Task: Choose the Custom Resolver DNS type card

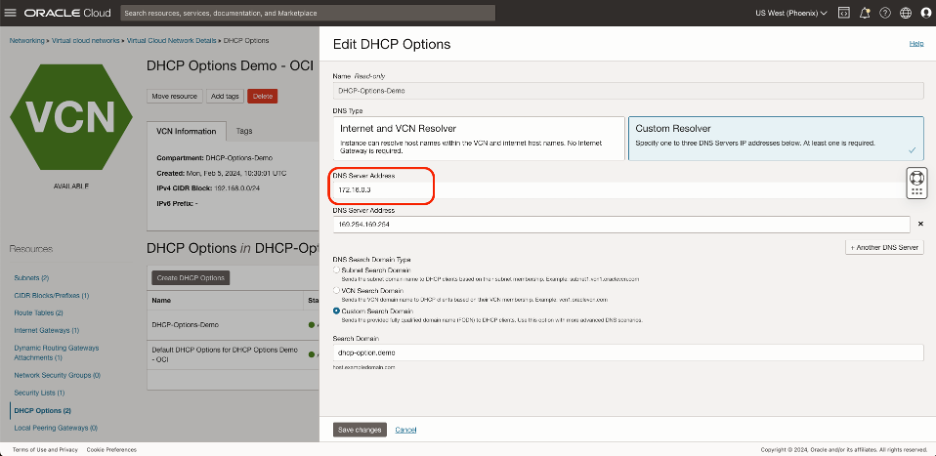Action: (x=775, y=137)
